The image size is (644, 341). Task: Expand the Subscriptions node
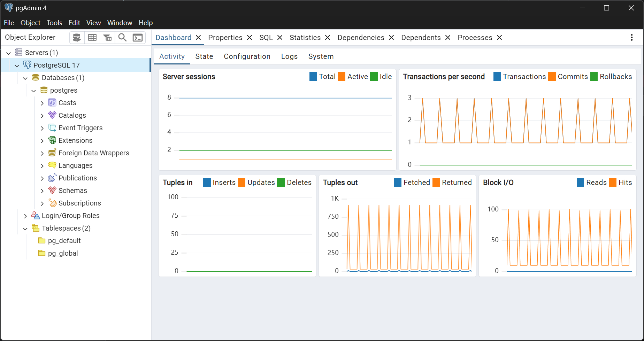tap(42, 203)
